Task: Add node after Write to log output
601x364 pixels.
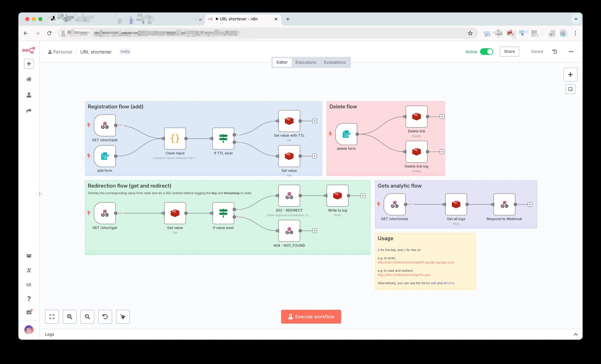Action: [x=363, y=196]
